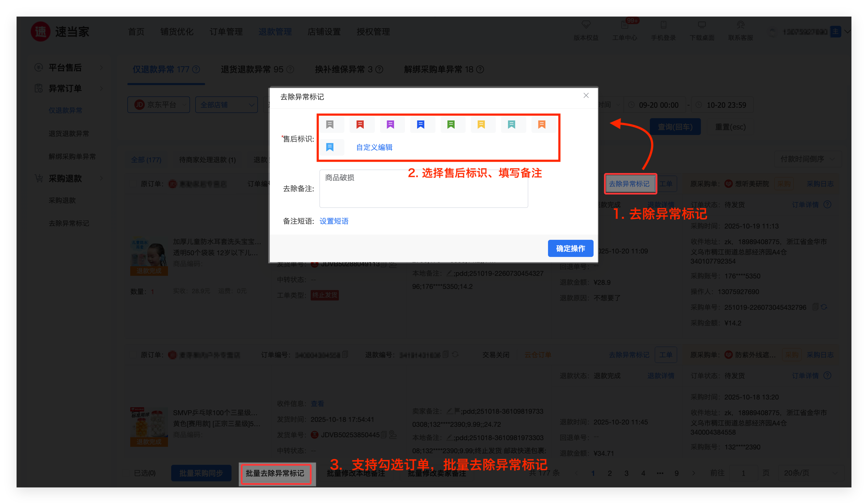868x504 pixels.
Task: Pick the teal flag color swatch
Action: [x=511, y=125]
